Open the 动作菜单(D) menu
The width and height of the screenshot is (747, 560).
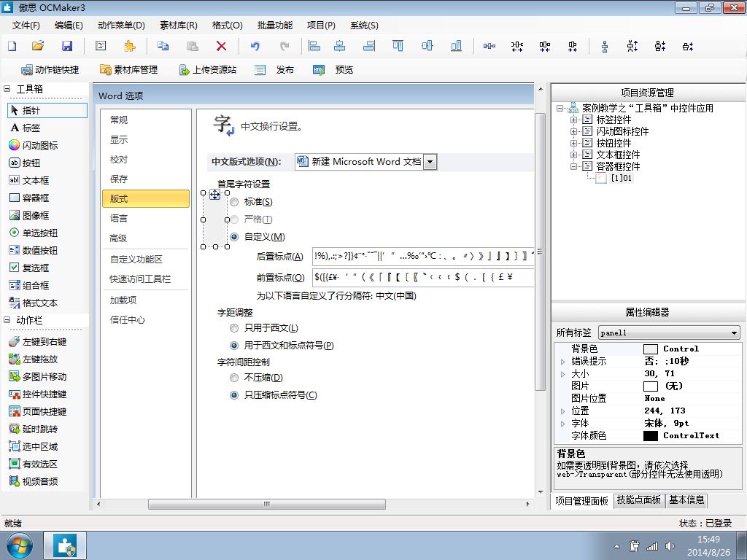[121, 26]
